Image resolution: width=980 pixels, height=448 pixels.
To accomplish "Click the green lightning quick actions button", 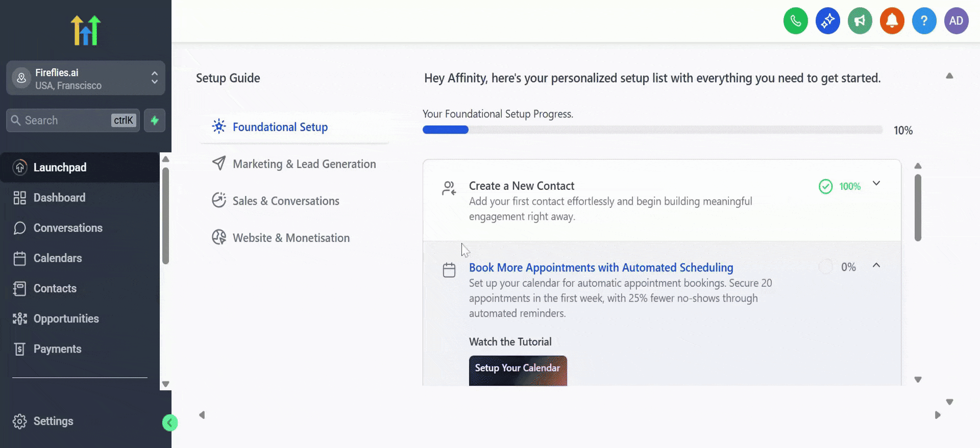I will pyautogui.click(x=155, y=120).
